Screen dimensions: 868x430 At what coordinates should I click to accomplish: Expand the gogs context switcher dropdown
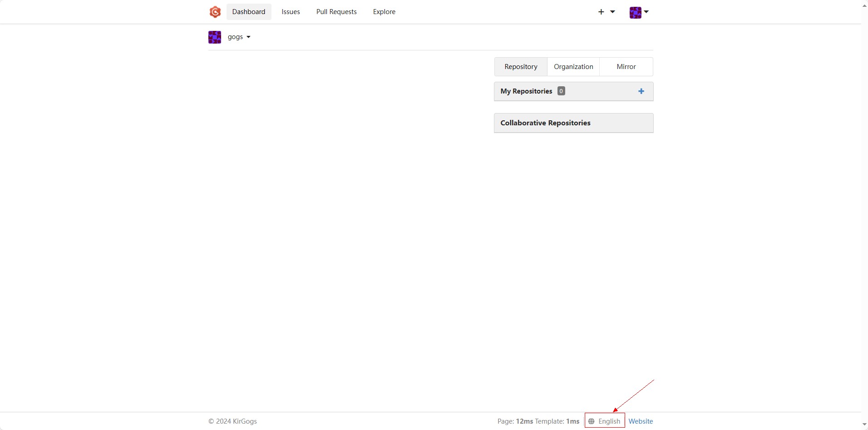click(239, 37)
